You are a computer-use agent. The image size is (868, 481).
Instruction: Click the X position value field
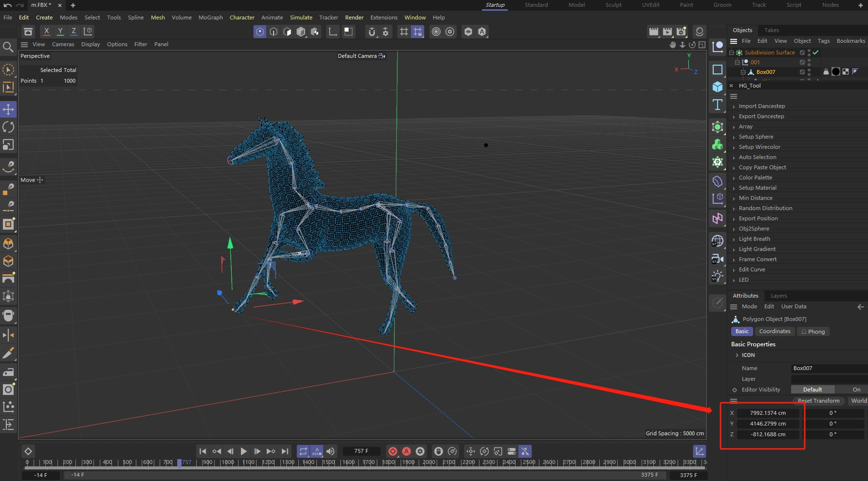pyautogui.click(x=768, y=413)
